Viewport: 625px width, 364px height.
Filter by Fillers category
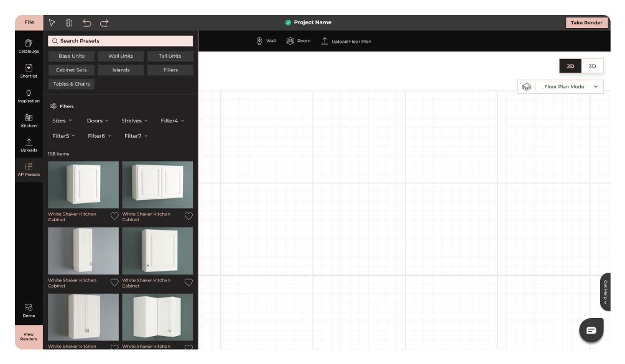click(170, 70)
